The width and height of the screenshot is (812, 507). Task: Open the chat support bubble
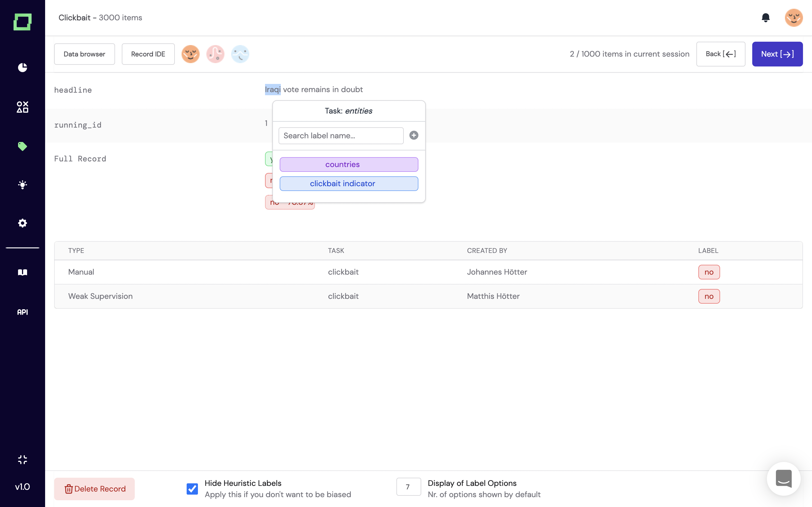click(x=784, y=479)
